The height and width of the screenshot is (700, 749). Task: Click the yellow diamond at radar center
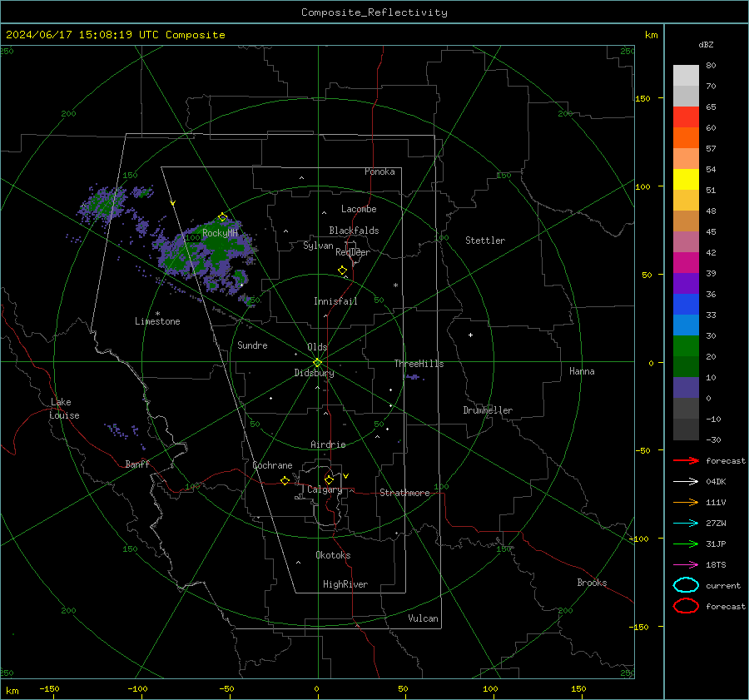click(x=318, y=363)
